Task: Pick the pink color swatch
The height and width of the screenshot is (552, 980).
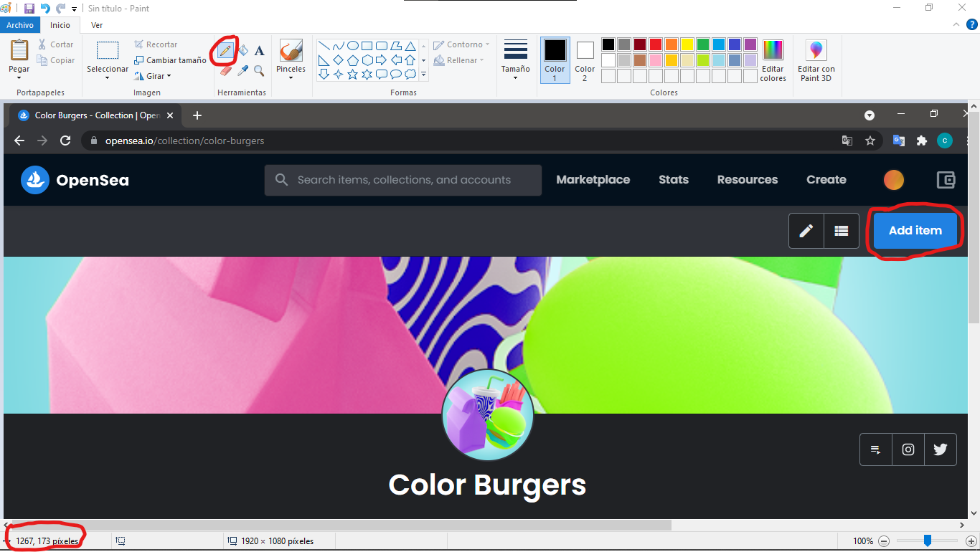Action: click(655, 60)
